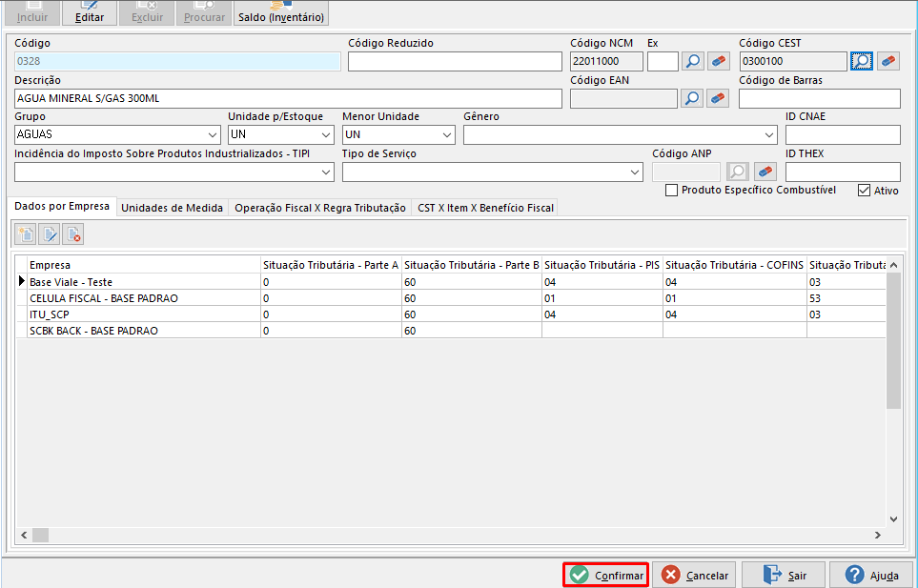The image size is (918, 588).
Task: Switch to the Dados por Empresa tab
Action: (x=62, y=207)
